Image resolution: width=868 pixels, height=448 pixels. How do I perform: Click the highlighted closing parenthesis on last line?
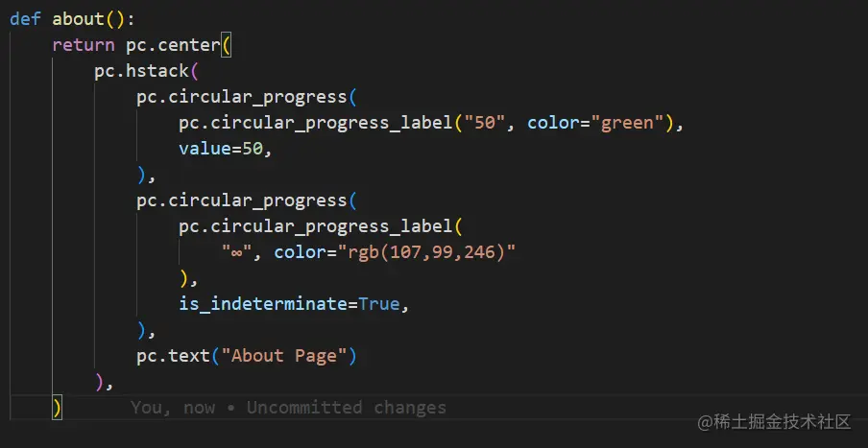(x=58, y=408)
